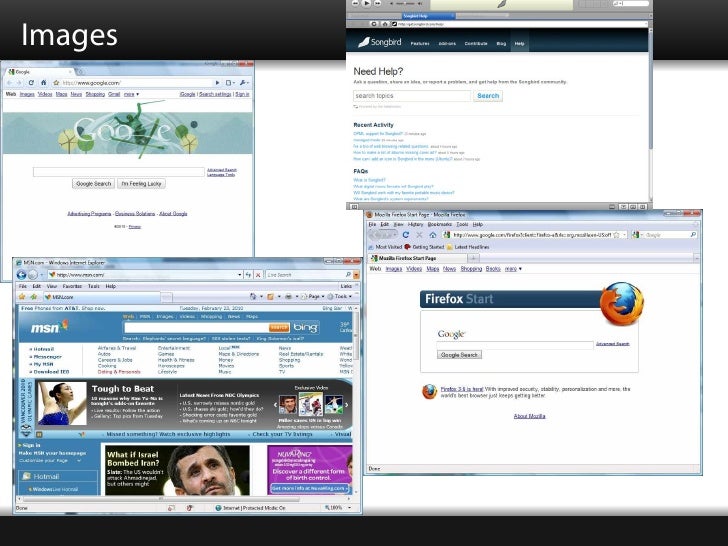Click the home icon in Chrome toolbar
Viewport: 728px width, 546px height.
(44, 83)
